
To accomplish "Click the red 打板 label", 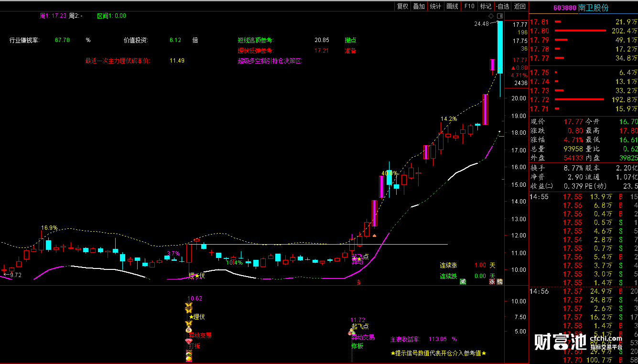I will point(195,346).
